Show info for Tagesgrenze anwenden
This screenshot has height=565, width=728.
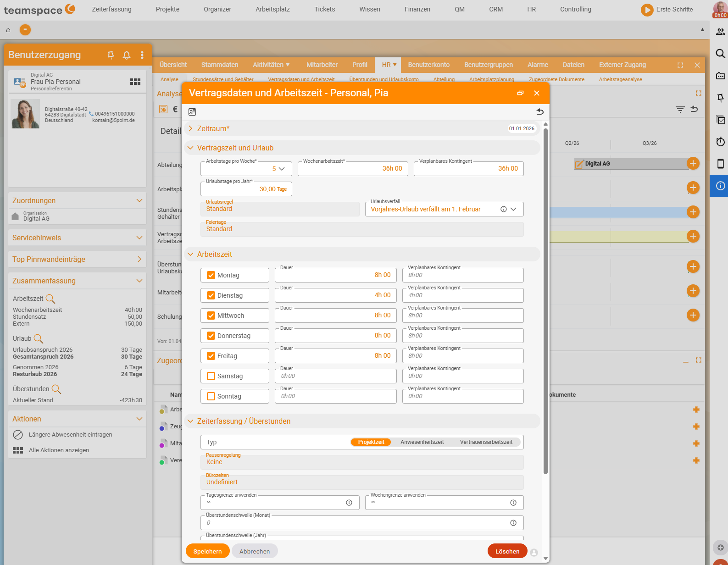[349, 503]
